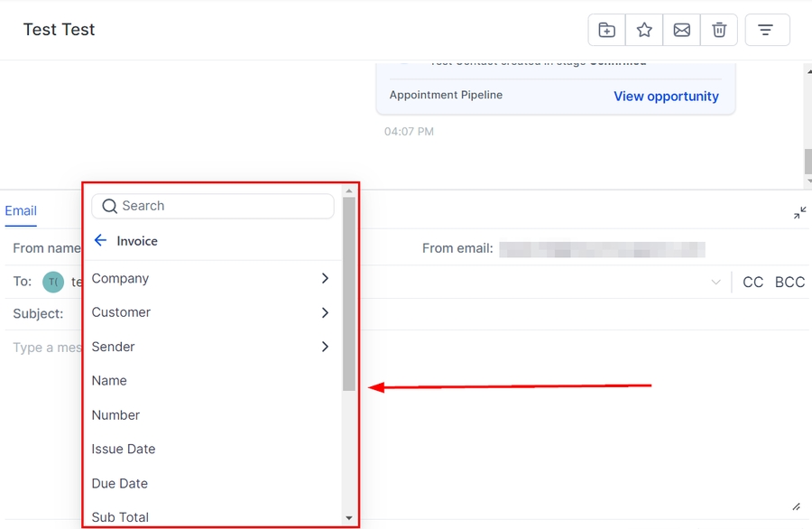Viewport: 812px width, 529px height.
Task: Go back using the Invoice back arrow
Action: coord(100,241)
